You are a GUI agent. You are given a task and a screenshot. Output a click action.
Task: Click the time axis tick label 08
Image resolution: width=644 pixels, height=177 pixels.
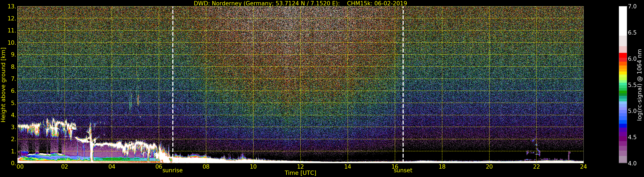coord(206,167)
